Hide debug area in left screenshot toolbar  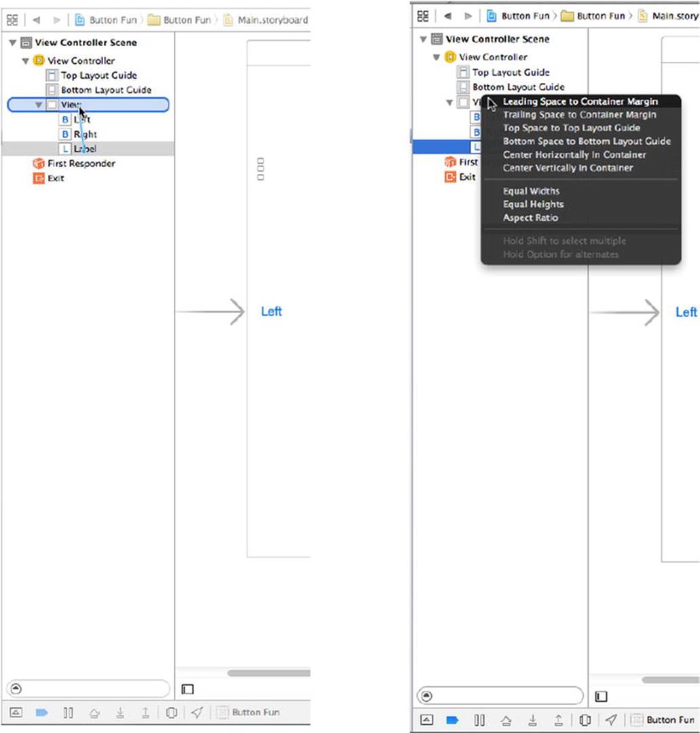click(x=16, y=713)
